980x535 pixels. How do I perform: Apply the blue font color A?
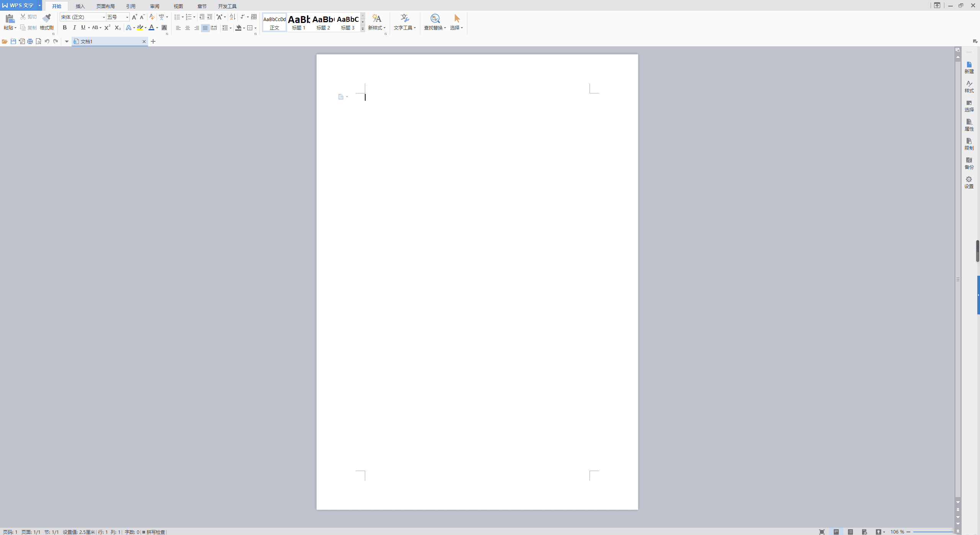click(x=152, y=28)
